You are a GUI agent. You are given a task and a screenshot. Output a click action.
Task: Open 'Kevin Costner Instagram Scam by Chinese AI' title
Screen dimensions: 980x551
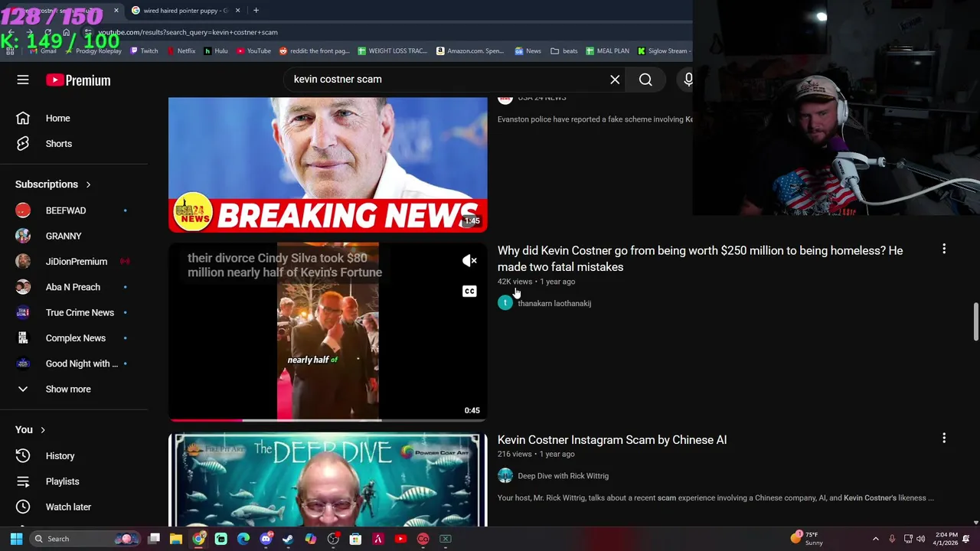612,440
